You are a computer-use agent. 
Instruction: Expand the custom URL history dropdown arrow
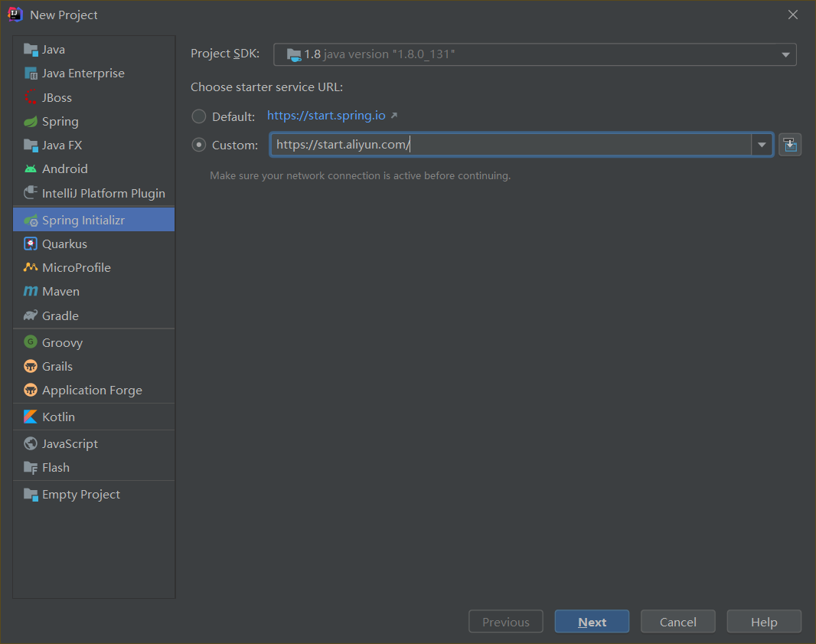[762, 145]
